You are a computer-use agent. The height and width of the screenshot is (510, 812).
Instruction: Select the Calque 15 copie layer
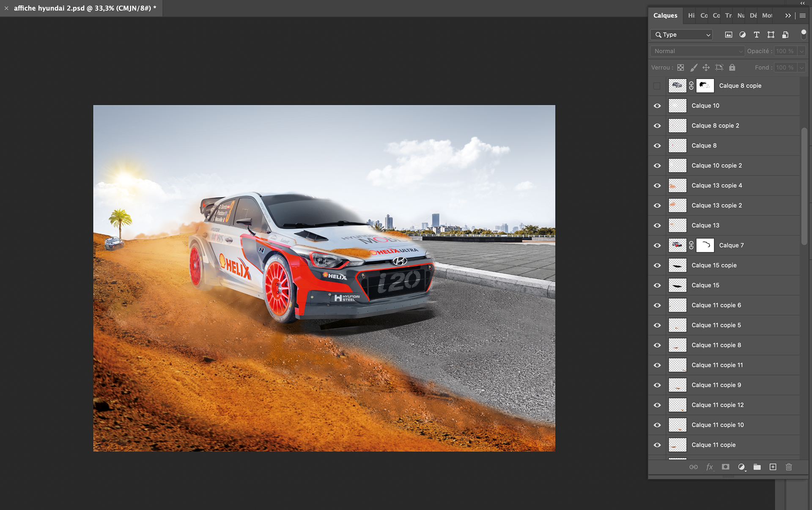pos(714,265)
